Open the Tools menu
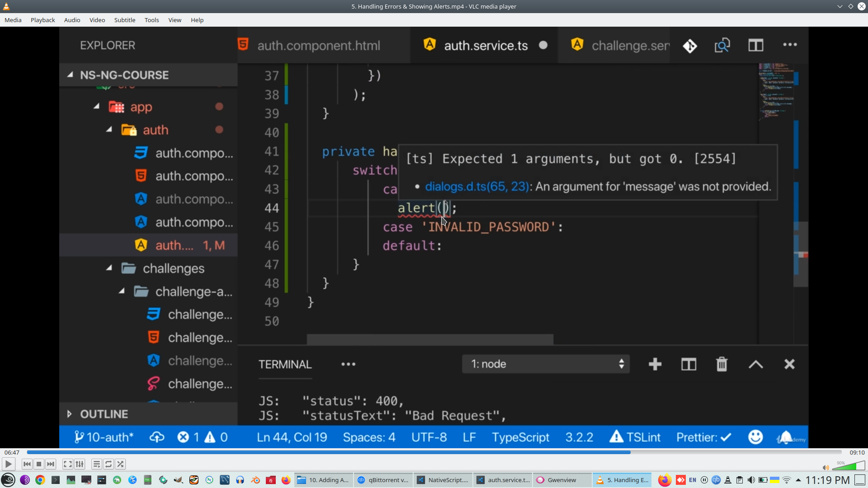The height and width of the screenshot is (488, 868). pos(151,20)
